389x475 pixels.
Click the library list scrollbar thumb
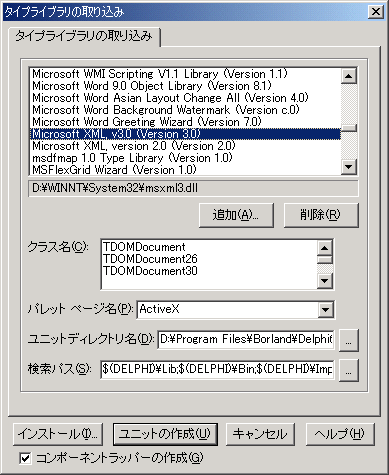(349, 128)
